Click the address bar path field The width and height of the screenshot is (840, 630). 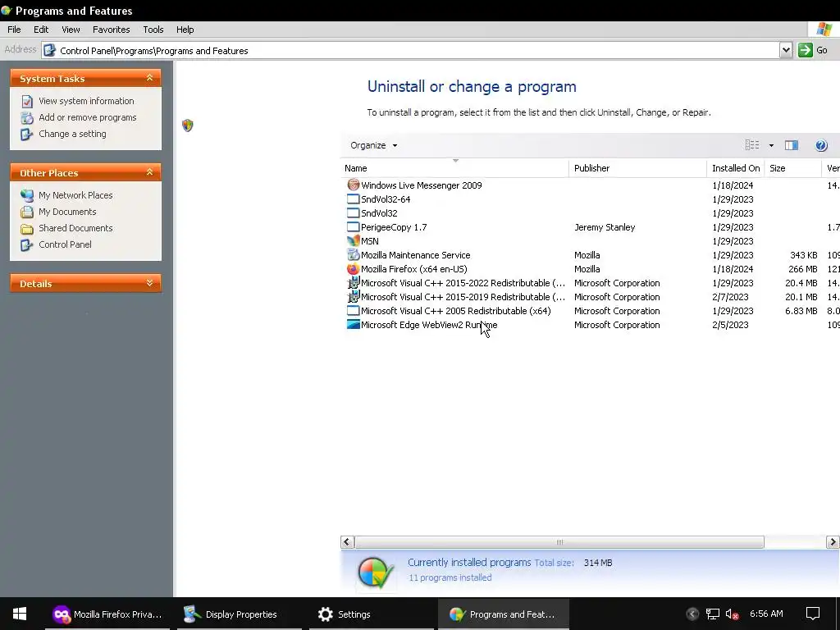(410, 50)
